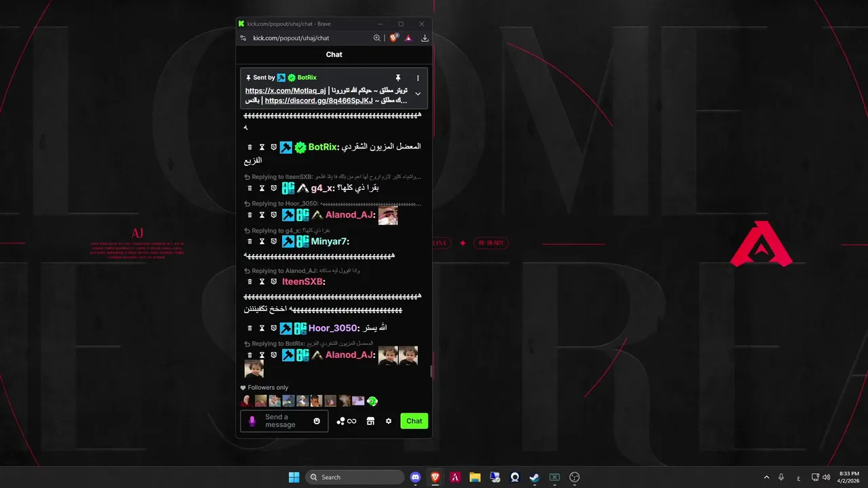Open the volume control in system tray

coord(826,477)
